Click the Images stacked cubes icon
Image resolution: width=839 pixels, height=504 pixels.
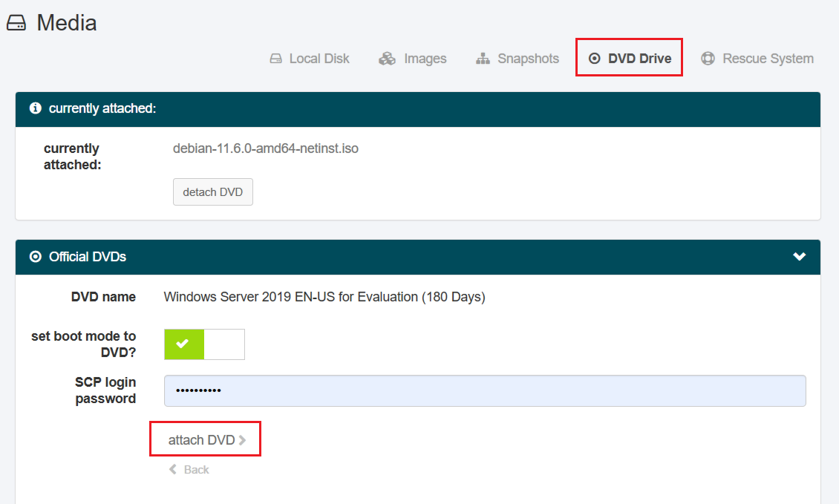pos(387,59)
